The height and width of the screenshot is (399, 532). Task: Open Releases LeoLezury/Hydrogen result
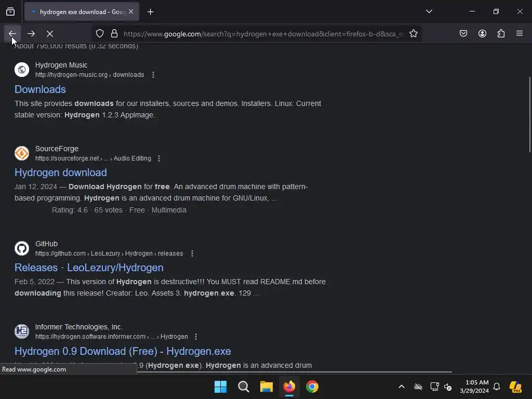pyautogui.click(x=89, y=268)
